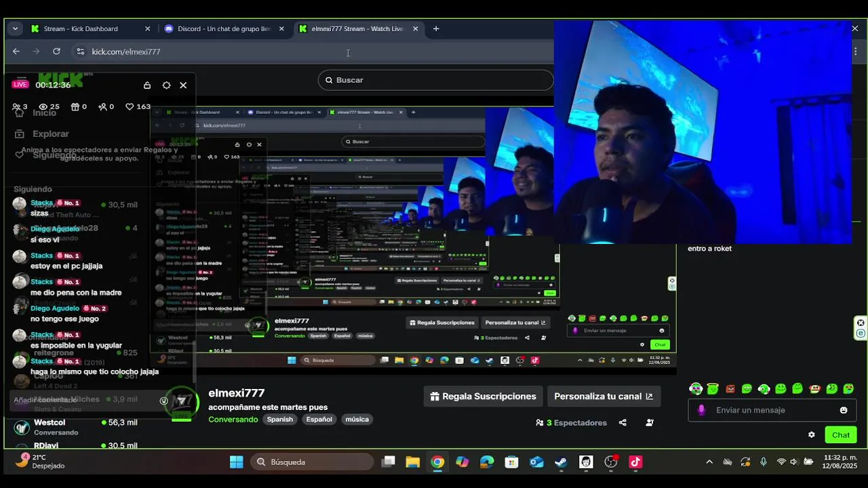Expand the hidden system tray icons chevron
The image size is (868, 488).
(709, 462)
